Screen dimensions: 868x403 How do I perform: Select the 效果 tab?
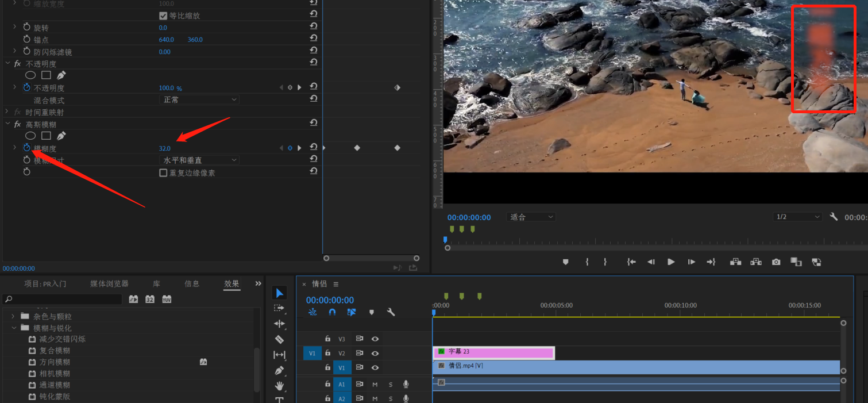232,283
